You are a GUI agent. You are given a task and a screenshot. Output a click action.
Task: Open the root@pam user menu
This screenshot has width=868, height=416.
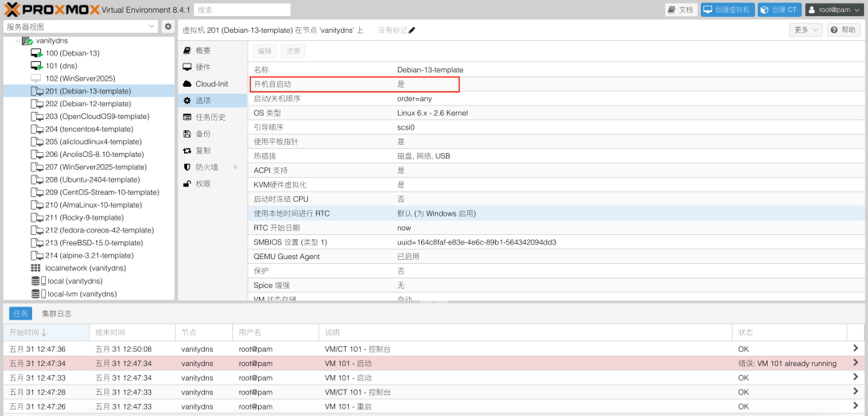(833, 10)
